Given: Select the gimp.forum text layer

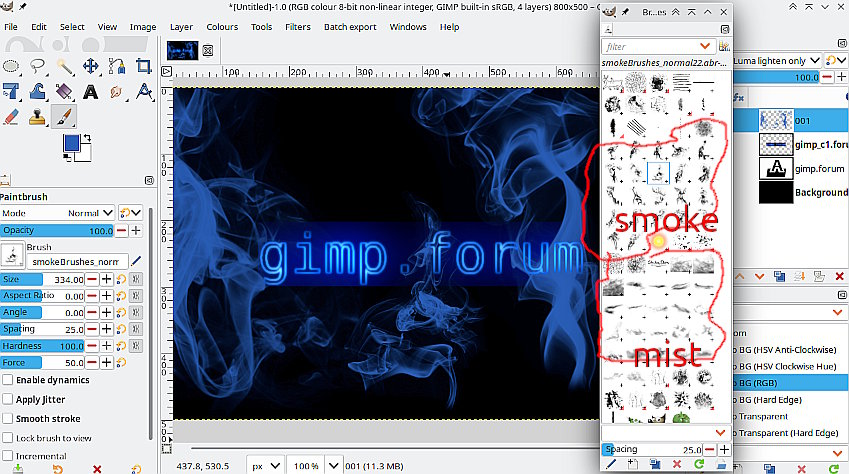Looking at the screenshot, I should 804,168.
